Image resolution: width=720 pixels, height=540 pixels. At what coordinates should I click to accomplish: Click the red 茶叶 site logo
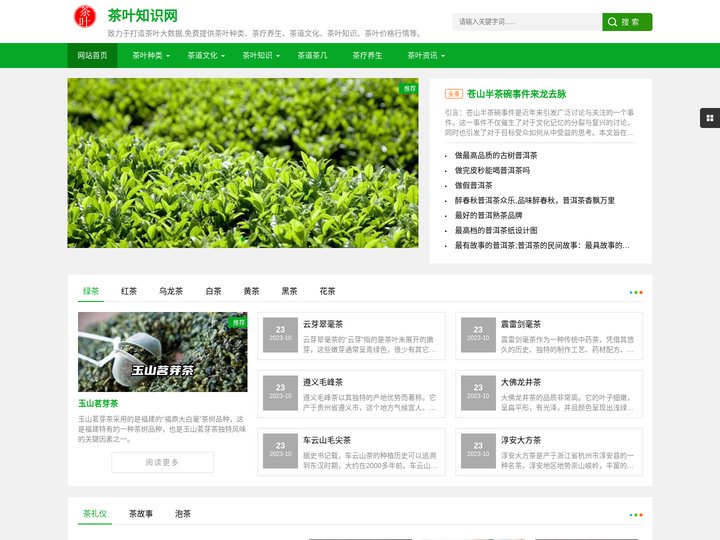point(84,17)
